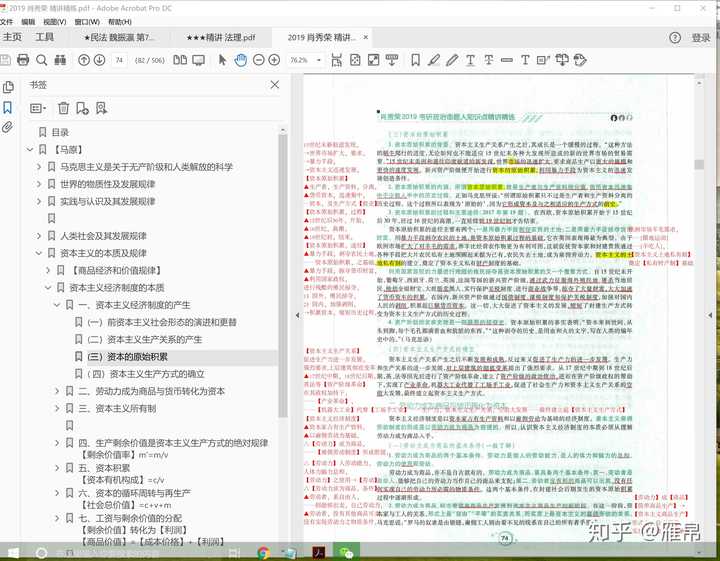Collapse the 【马原】 bookmark node
Viewport: 720px width, 561px height.
click(x=29, y=149)
